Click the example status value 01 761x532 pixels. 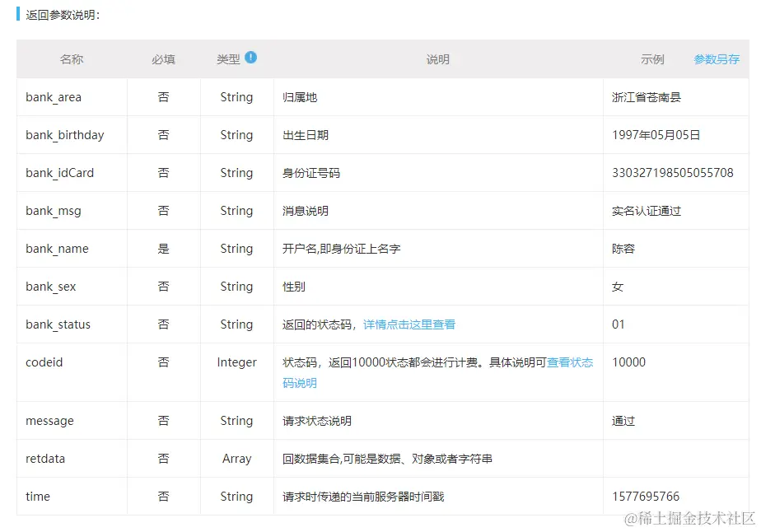pyautogui.click(x=619, y=324)
